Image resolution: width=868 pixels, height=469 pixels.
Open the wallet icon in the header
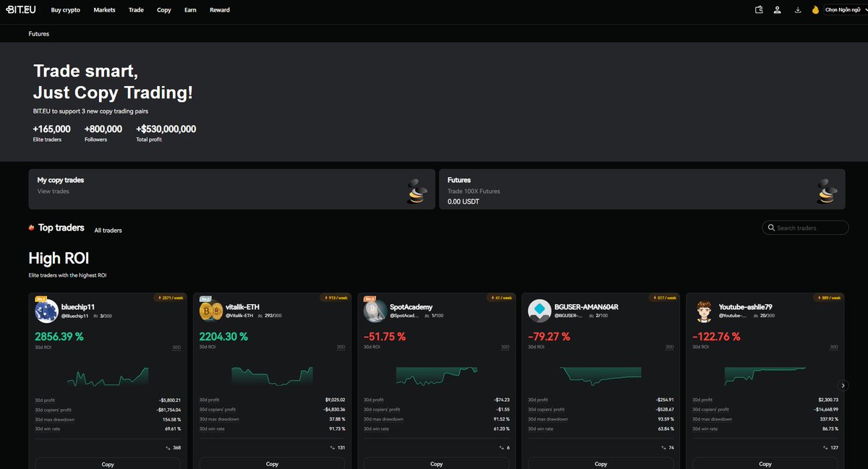tap(759, 10)
